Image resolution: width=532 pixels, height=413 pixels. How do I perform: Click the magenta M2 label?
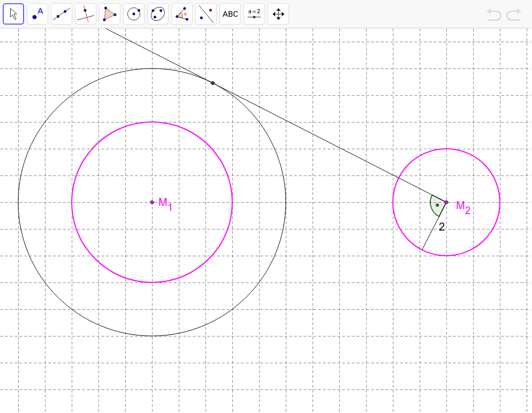pyautogui.click(x=463, y=207)
